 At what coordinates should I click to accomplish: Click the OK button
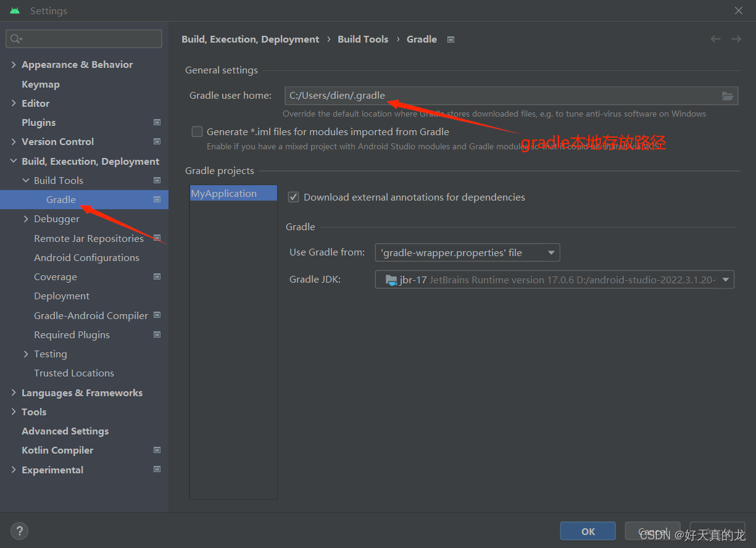(x=588, y=531)
